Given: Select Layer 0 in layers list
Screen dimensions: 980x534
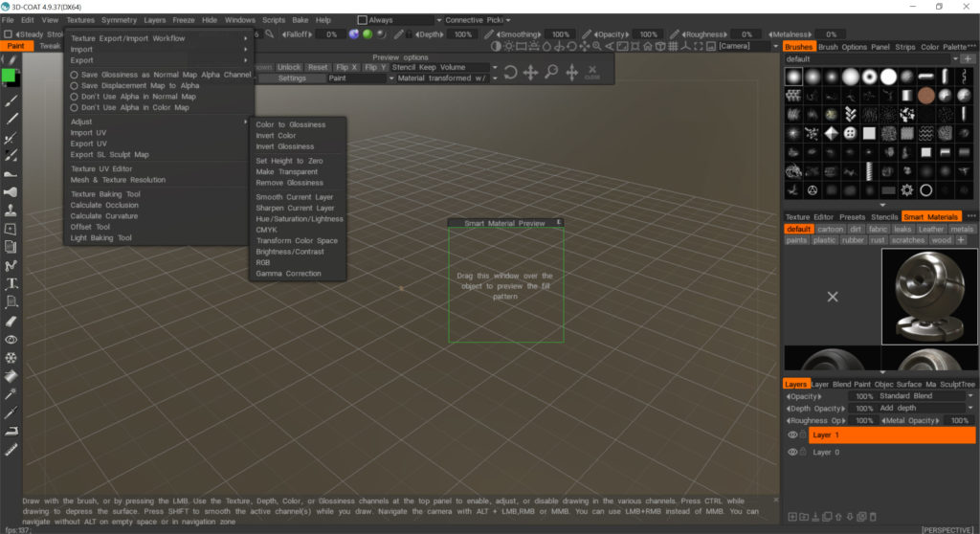Looking at the screenshot, I should click(892, 452).
